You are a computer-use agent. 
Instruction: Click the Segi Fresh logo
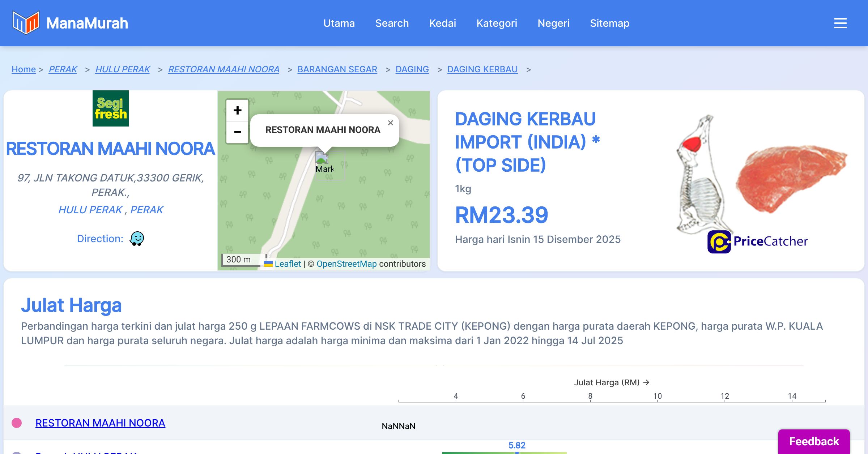coord(110,108)
